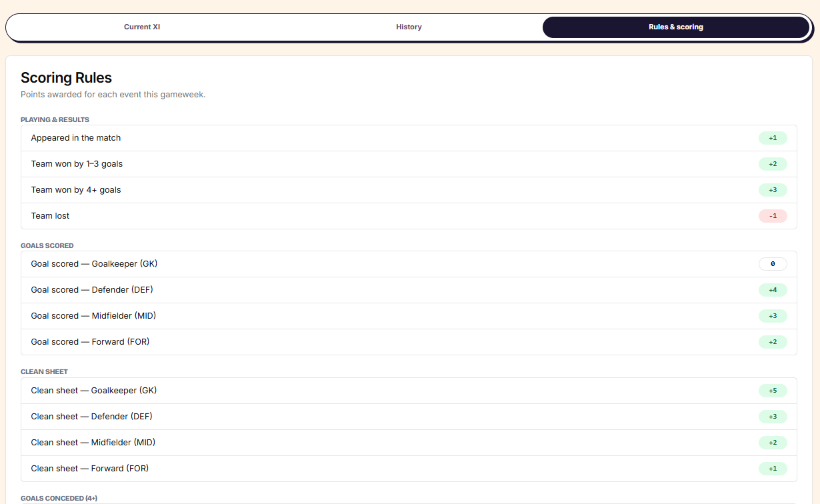Image resolution: width=820 pixels, height=504 pixels.
Task: Click the "Scoring Rules" heading
Action: click(66, 78)
